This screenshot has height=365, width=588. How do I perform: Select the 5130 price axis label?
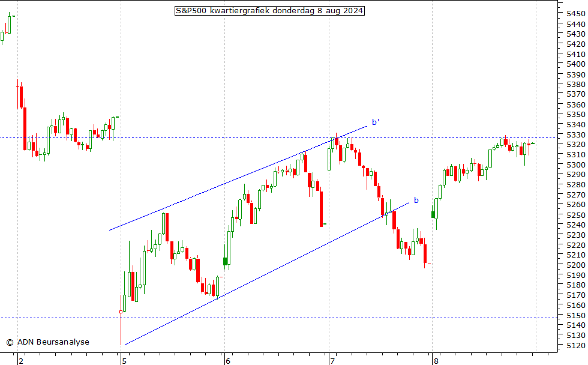click(575, 336)
